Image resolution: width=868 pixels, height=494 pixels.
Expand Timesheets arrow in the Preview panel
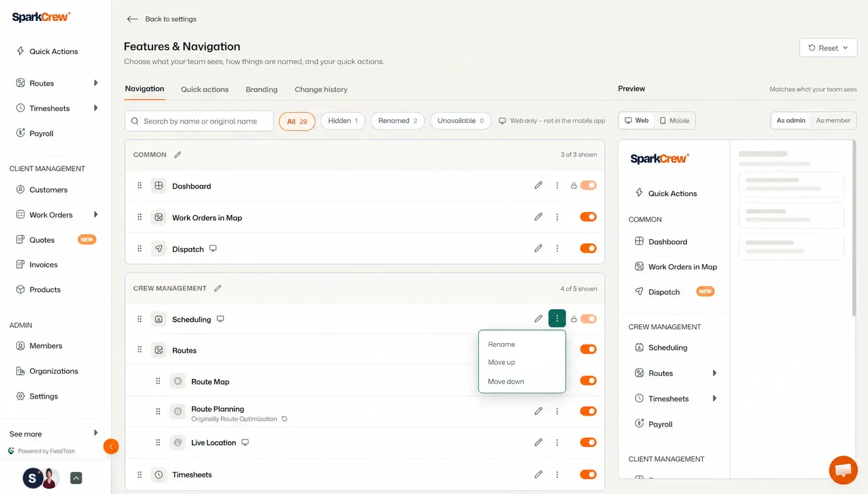[715, 398]
